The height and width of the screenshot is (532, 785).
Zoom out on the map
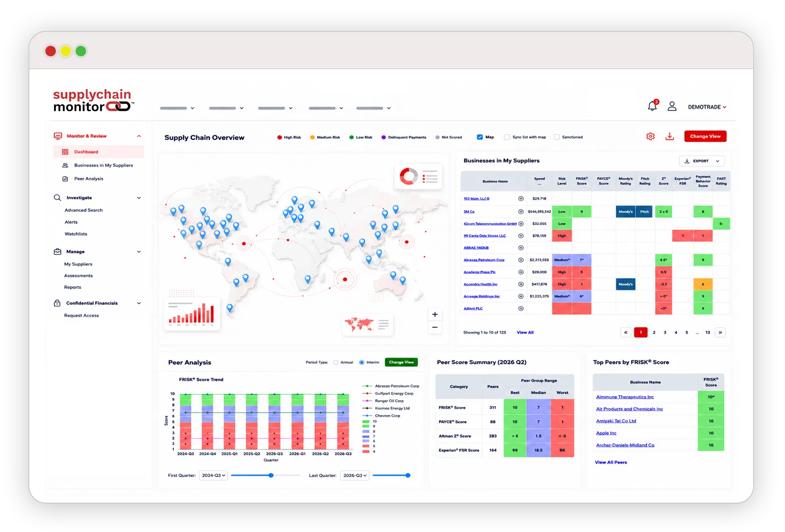coord(435,327)
